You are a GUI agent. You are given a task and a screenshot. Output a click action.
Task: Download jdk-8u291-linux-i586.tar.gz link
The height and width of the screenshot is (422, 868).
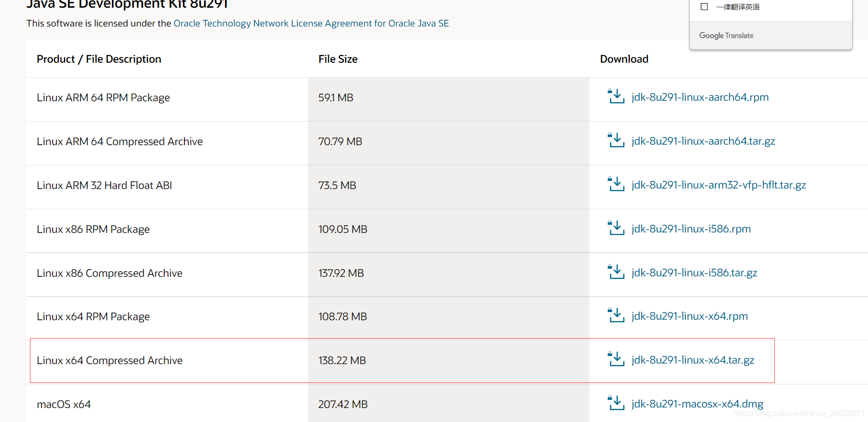click(x=694, y=272)
